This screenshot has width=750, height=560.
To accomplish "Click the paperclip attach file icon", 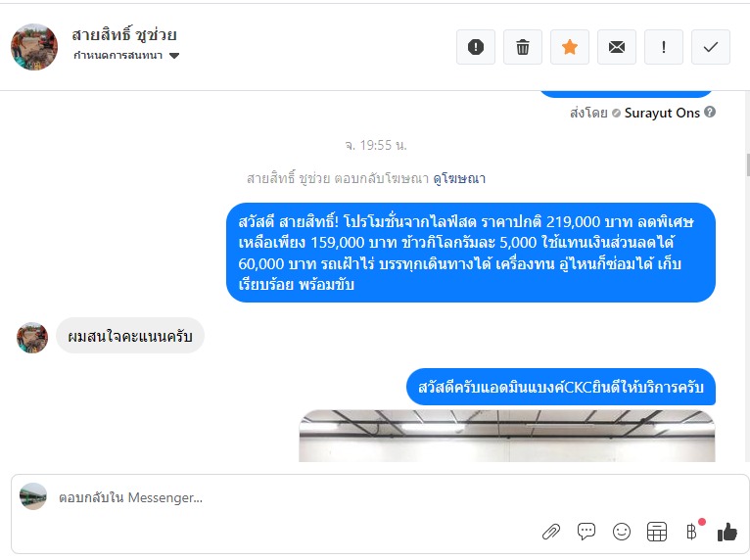I will [x=551, y=532].
